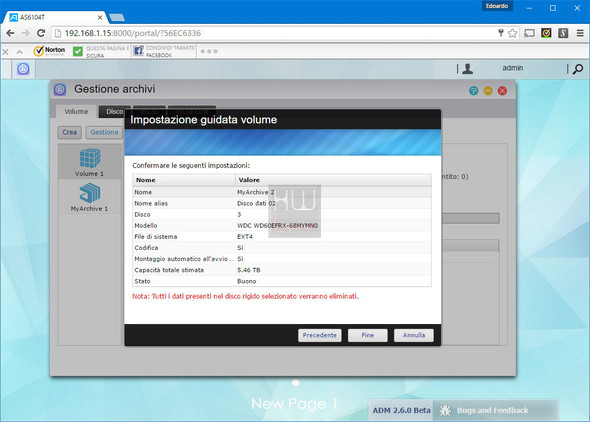
Task: Click the Precedente button
Action: [319, 335]
